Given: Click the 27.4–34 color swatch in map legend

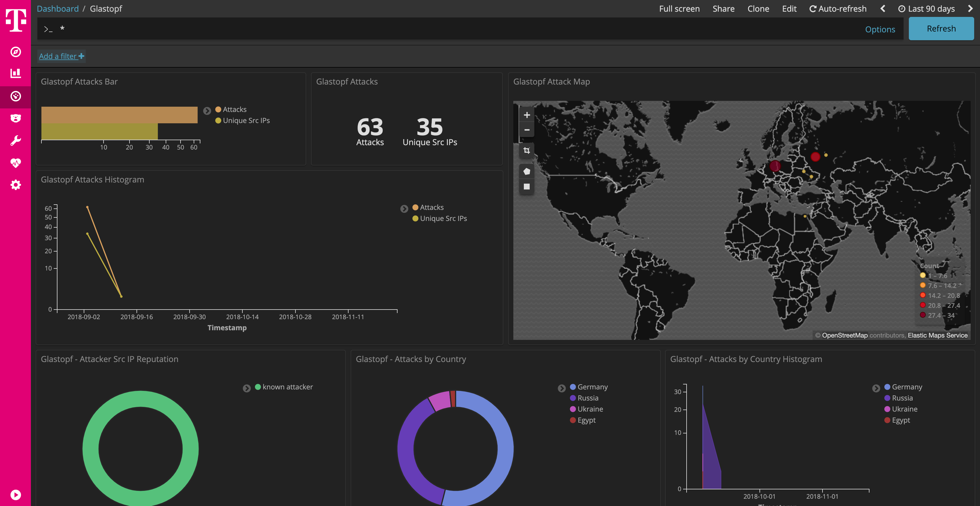Looking at the screenshot, I should pyautogui.click(x=923, y=315).
